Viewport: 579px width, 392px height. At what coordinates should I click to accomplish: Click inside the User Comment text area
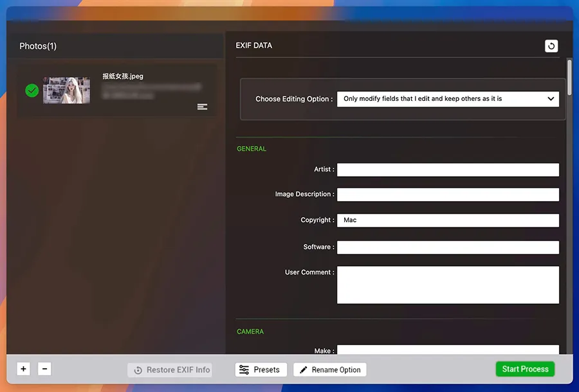(447, 285)
